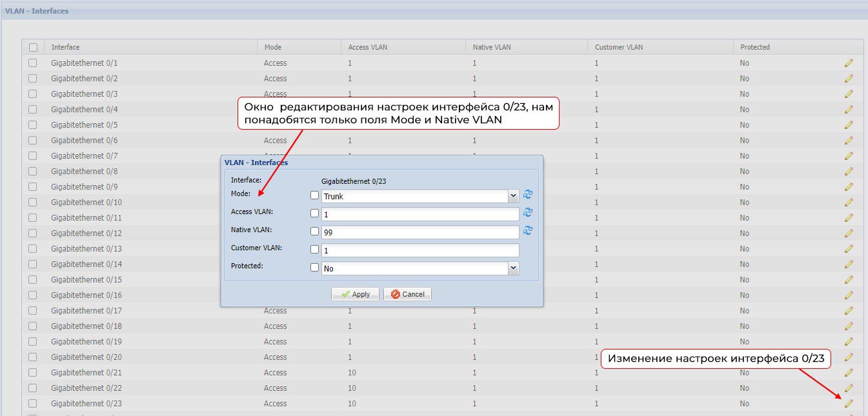
Task: Edit Gigabitethernet 0/23 via pencil icon
Action: pyautogui.click(x=848, y=404)
